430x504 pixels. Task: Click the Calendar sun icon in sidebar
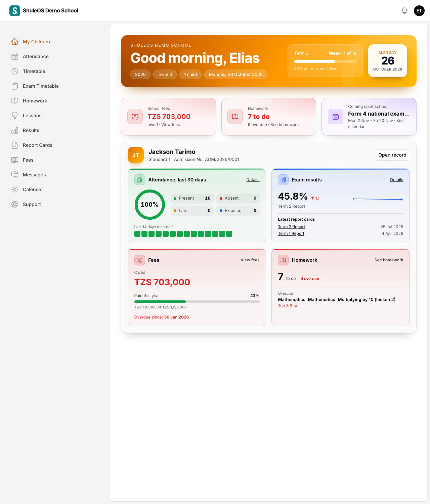pos(15,190)
